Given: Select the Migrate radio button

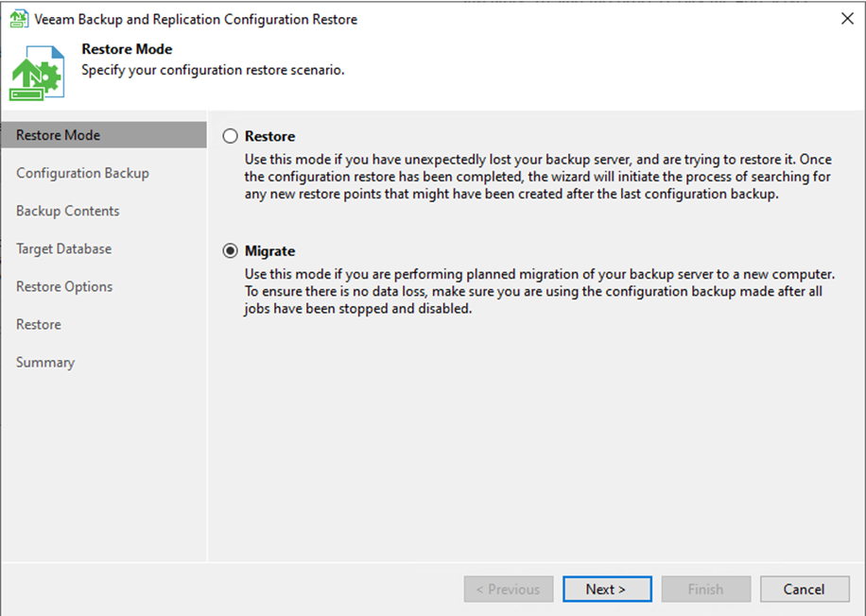Looking at the screenshot, I should (231, 251).
